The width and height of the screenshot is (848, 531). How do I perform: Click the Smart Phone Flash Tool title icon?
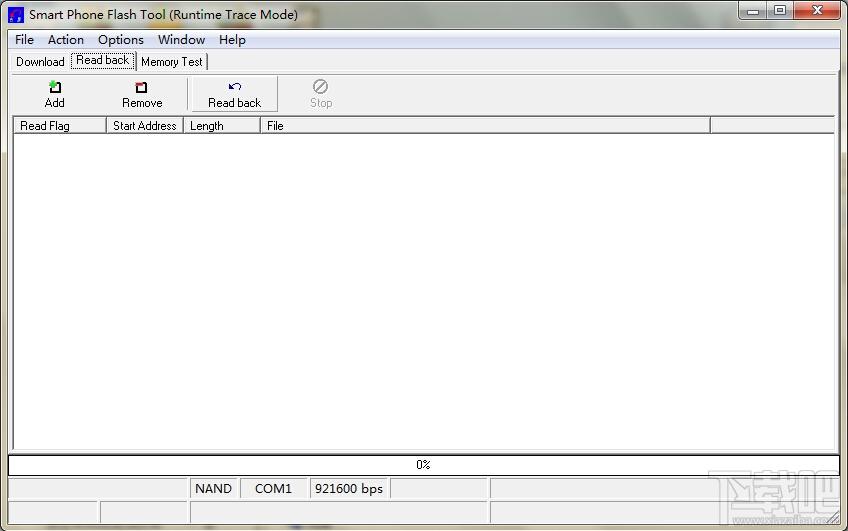point(16,15)
